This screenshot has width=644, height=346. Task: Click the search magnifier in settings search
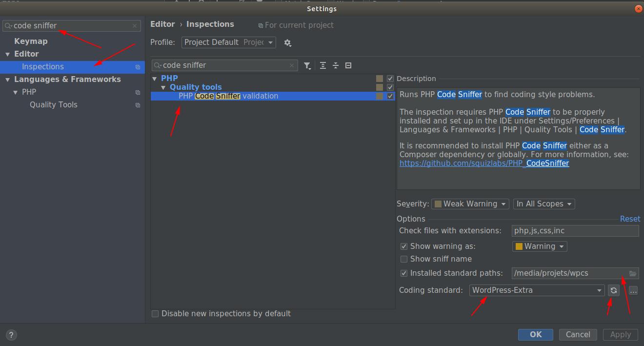8,26
